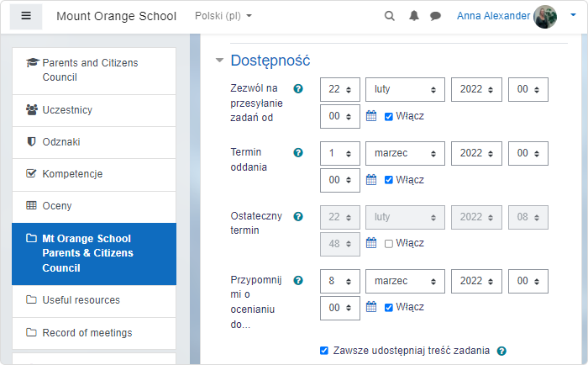
Task: Open calendar picker for Termin oddania
Action: point(371,180)
